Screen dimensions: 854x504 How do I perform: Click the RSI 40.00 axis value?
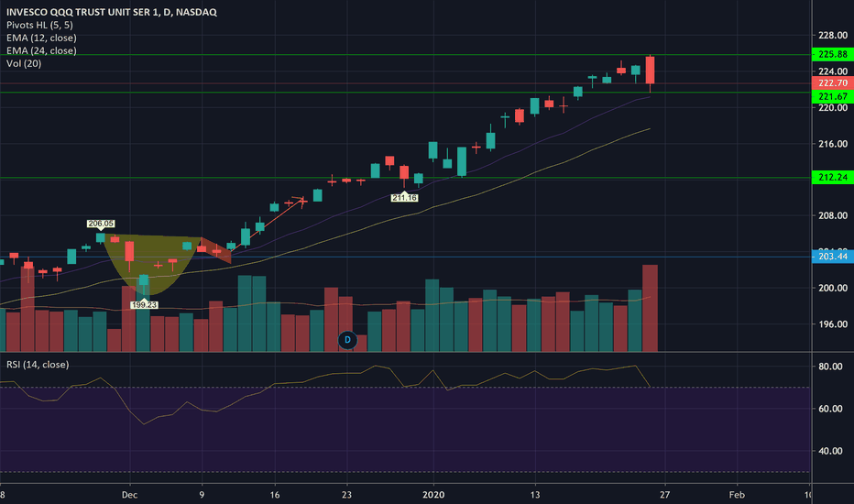coord(830,451)
